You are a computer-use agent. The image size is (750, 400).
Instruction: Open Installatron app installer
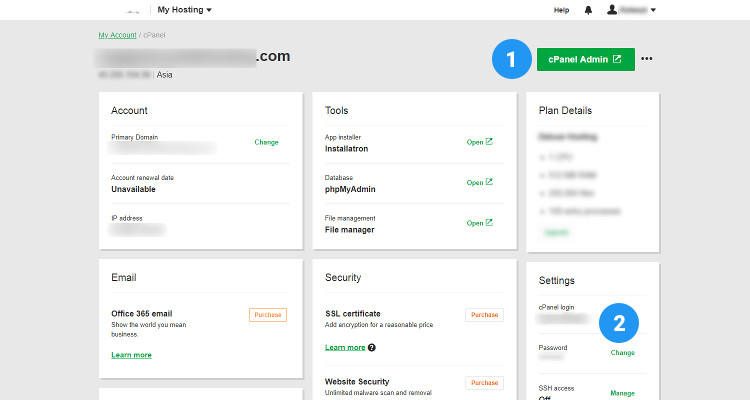[479, 142]
